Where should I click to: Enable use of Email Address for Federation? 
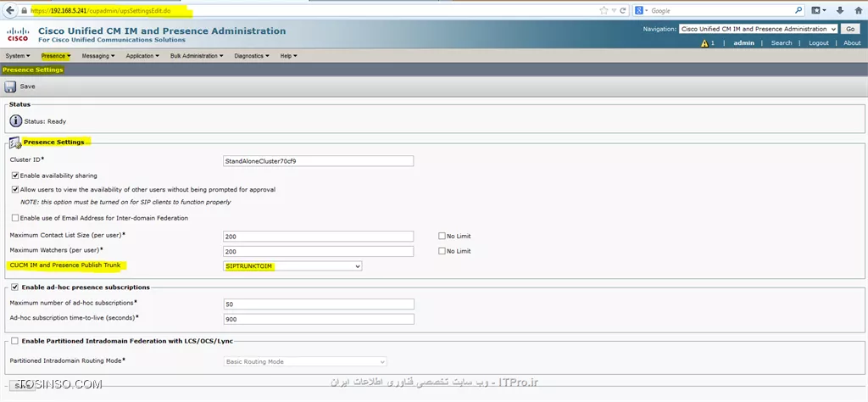[x=15, y=218]
